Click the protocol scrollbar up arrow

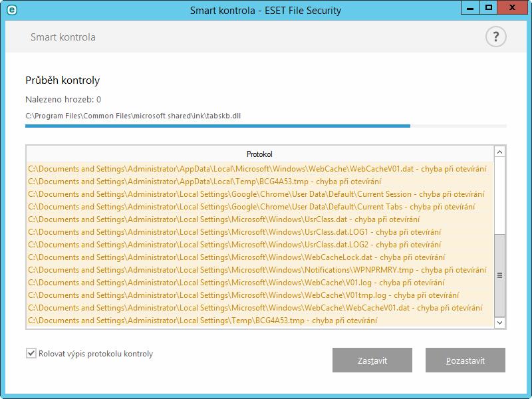point(499,152)
